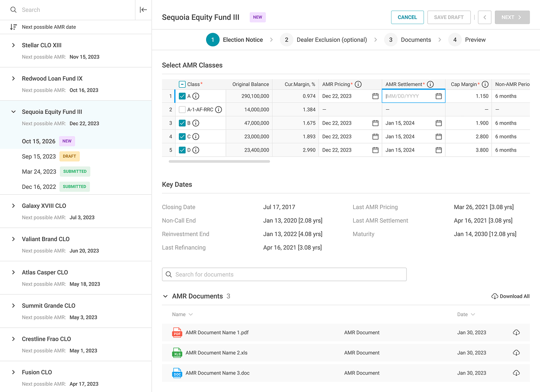The image size is (540, 392).
Task: Collapse the Sequoia Equity Fund III item
Action: [x=13, y=112]
